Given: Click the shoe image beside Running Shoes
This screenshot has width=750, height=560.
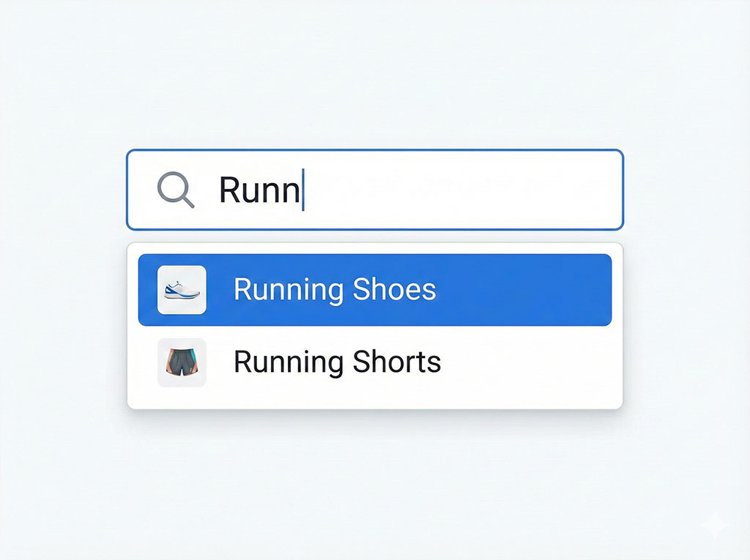Looking at the screenshot, I should coord(181,288).
